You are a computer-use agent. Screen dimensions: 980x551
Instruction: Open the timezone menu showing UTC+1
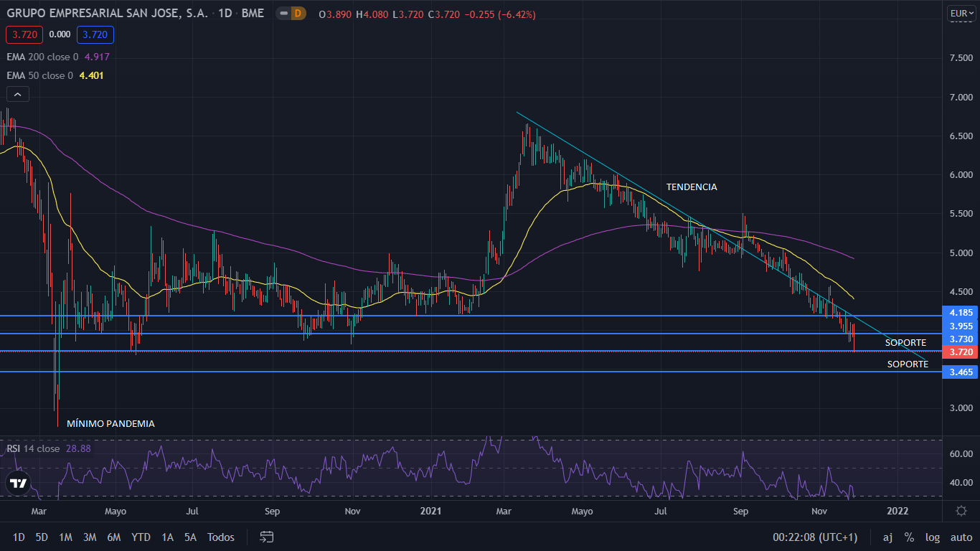(814, 537)
